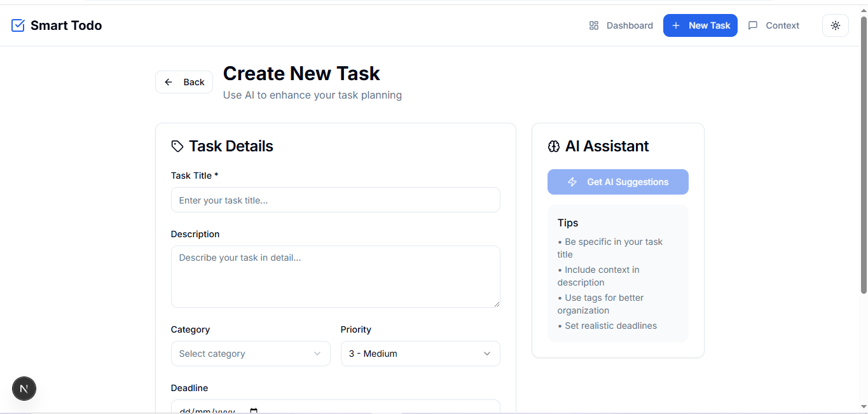Click the back arrow icon
The width and height of the screenshot is (868, 414).
click(x=169, y=82)
